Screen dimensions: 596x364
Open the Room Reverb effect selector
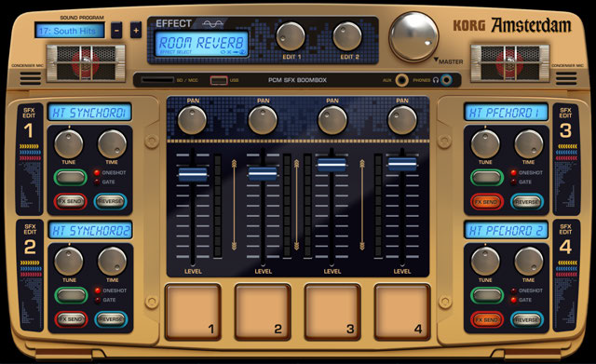click(201, 44)
